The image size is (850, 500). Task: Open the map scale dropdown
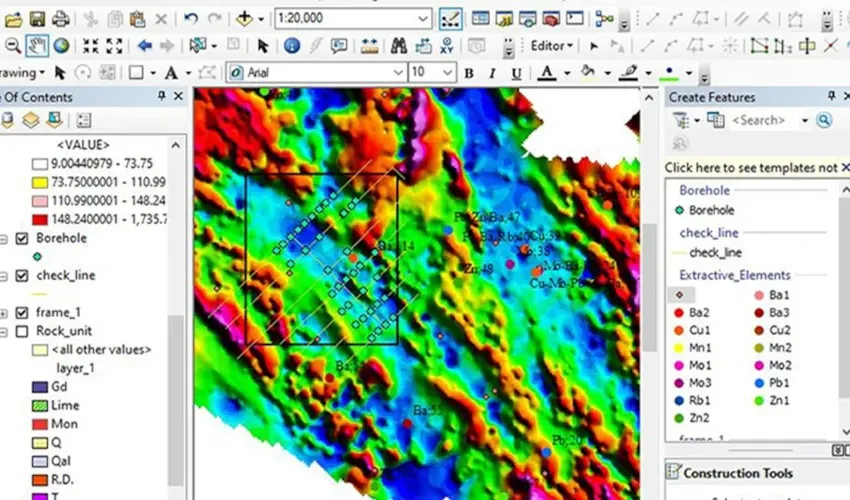(423, 19)
